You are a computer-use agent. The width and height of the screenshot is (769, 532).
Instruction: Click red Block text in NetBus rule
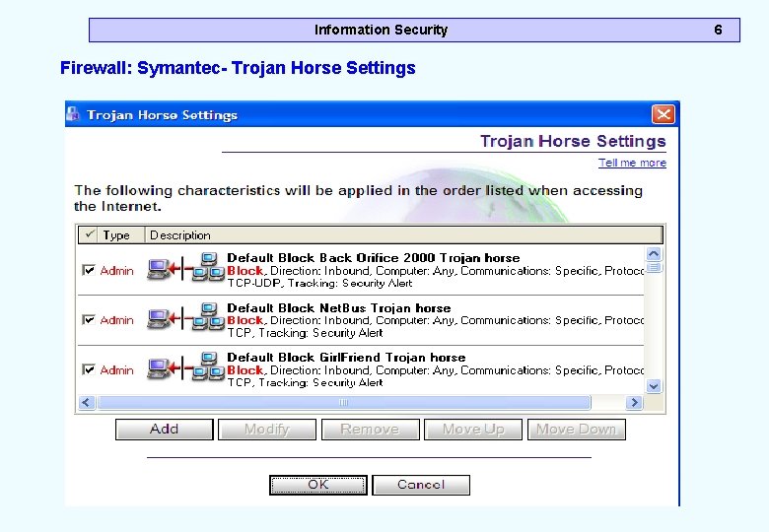(x=245, y=320)
